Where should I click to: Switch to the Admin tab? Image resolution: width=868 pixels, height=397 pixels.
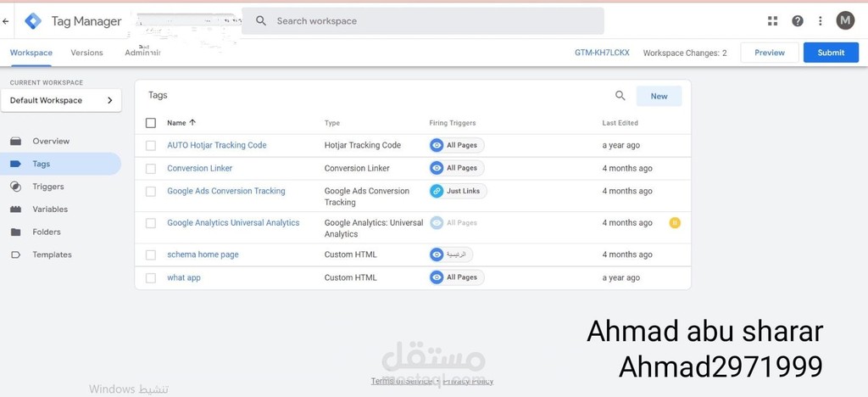[x=142, y=53]
